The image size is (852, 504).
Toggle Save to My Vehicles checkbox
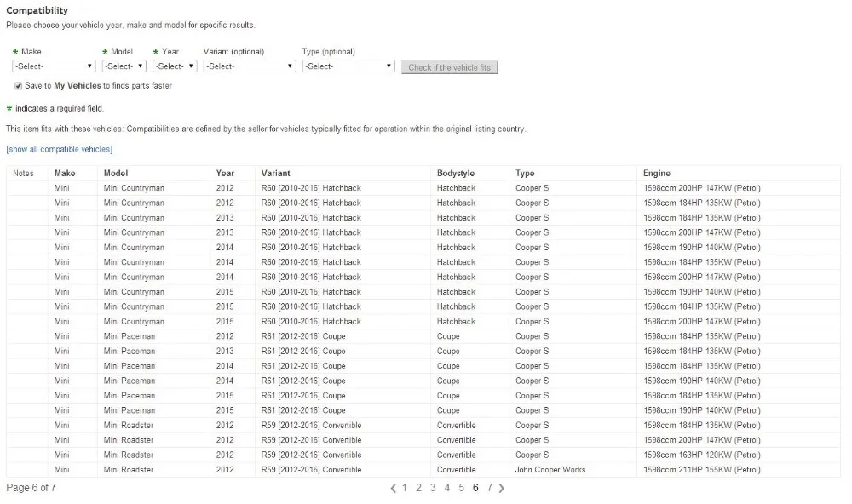coord(19,86)
